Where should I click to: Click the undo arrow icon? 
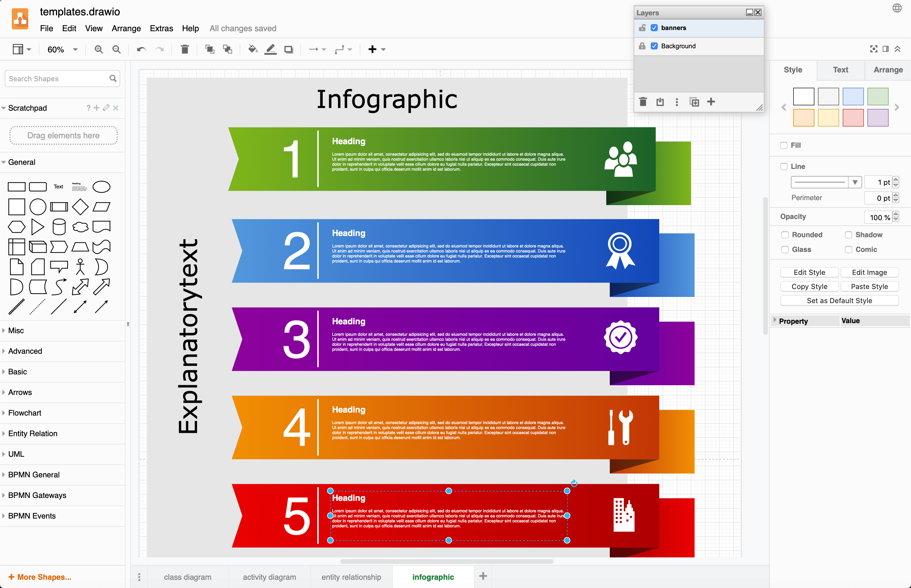click(140, 49)
